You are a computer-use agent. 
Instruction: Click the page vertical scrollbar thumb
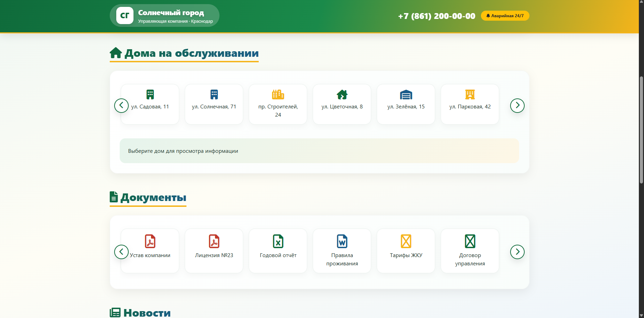coord(641,130)
